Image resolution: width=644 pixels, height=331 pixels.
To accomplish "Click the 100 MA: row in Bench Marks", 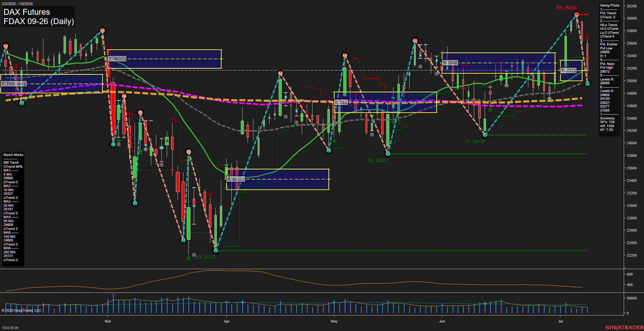I will pos(10,237).
